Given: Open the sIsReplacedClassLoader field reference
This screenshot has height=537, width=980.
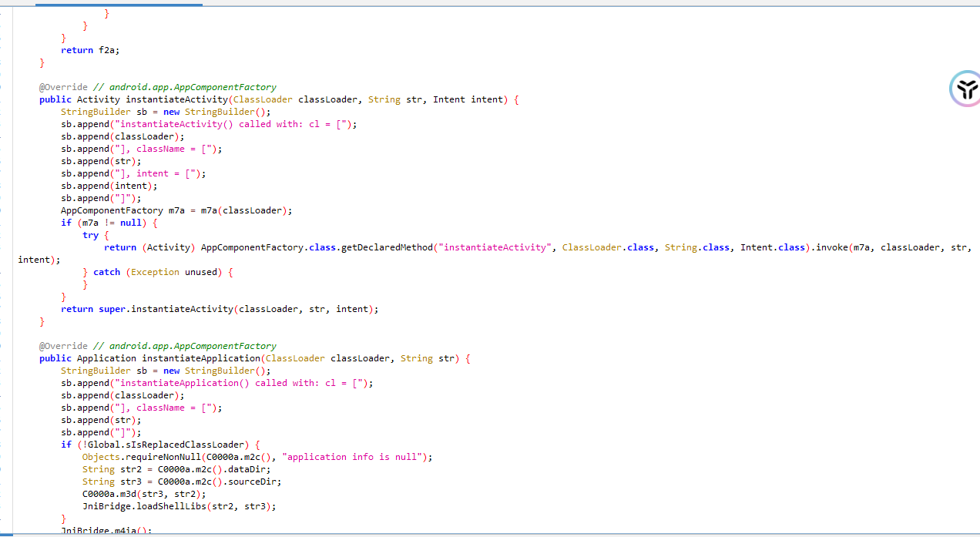Looking at the screenshot, I should coord(193,445).
